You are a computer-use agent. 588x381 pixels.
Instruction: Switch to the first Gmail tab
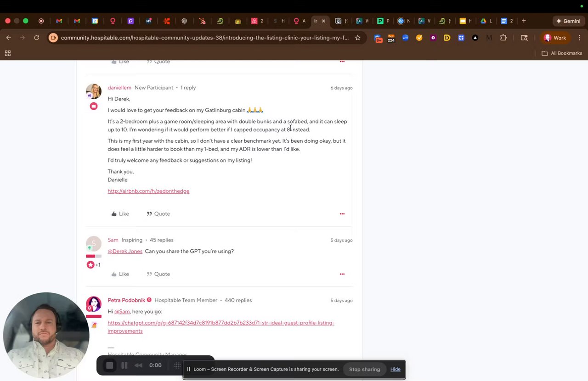[x=59, y=21]
